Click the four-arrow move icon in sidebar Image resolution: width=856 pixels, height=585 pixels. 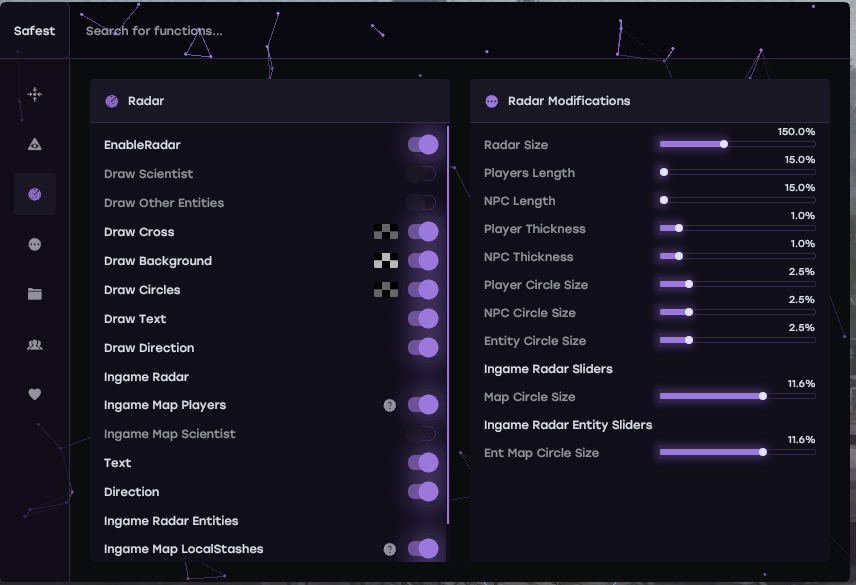[35, 95]
